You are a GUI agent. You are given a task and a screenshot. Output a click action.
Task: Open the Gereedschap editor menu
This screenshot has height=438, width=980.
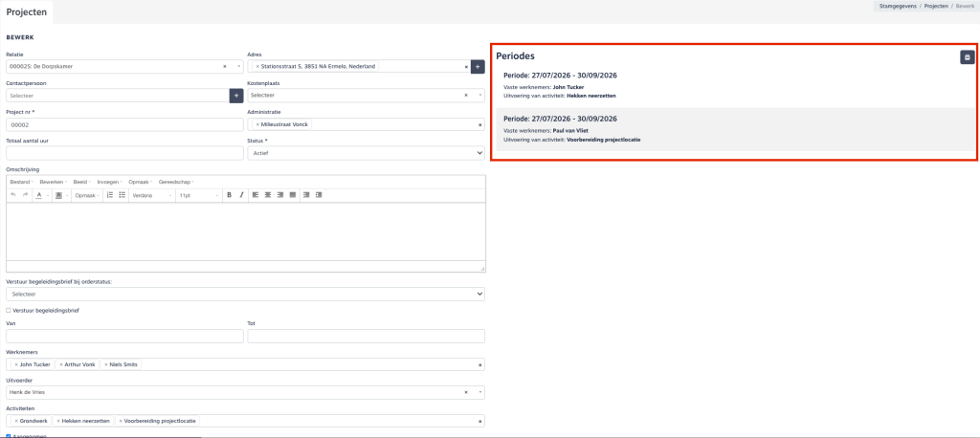pos(176,182)
